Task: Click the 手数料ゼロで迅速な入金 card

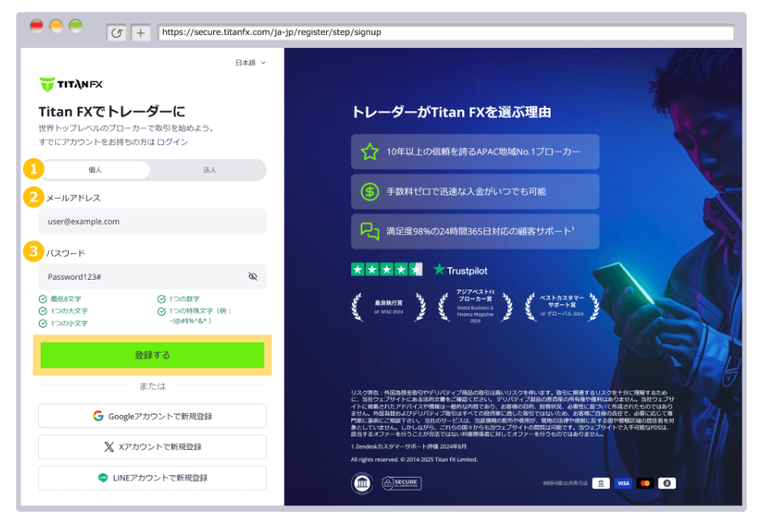Action: [475, 191]
